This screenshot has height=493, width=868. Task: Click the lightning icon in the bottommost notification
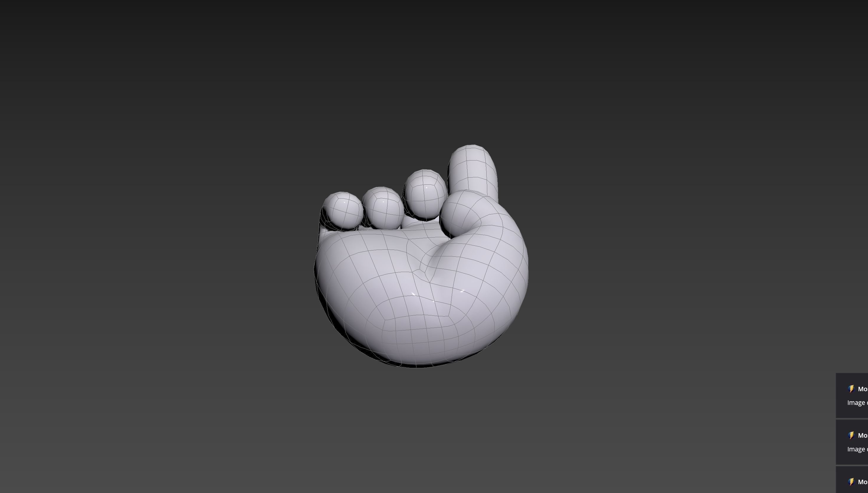point(851,481)
